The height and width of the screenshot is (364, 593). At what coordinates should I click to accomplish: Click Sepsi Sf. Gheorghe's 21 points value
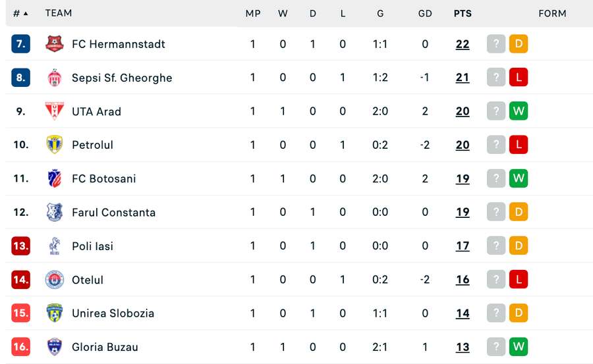[x=463, y=78]
